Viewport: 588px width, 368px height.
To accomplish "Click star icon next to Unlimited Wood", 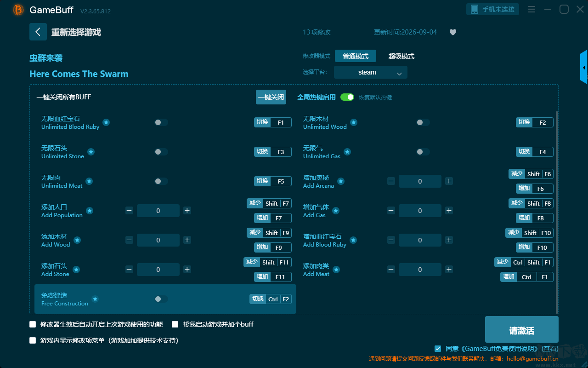I will (354, 122).
